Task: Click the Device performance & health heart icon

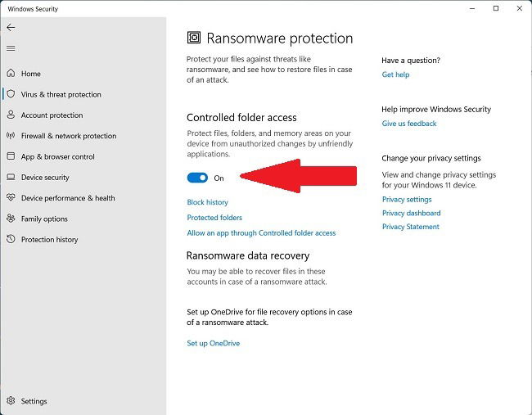Action: point(11,198)
